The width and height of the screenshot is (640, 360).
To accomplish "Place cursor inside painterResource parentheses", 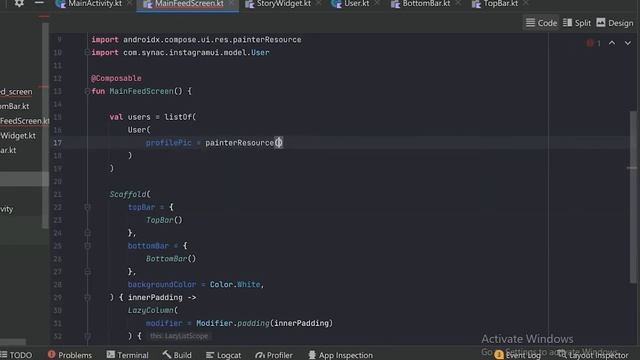I will click(278, 142).
